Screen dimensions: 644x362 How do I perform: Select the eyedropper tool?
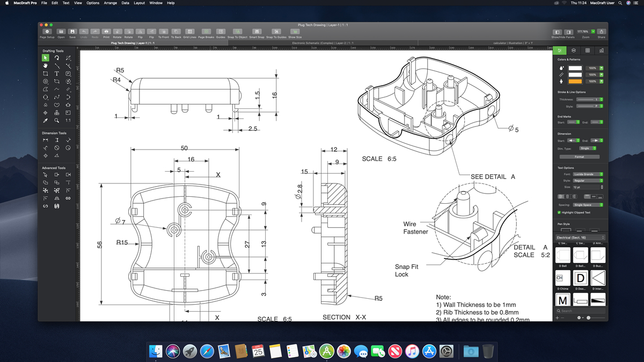(45, 121)
